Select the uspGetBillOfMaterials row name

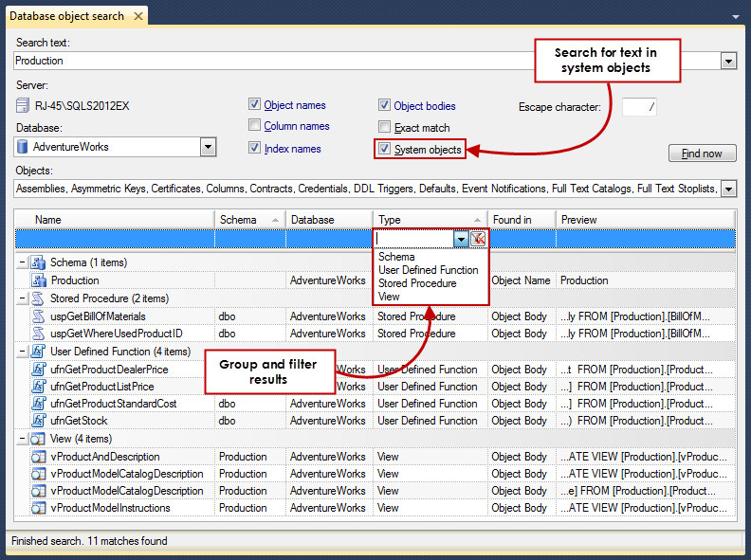[98, 316]
